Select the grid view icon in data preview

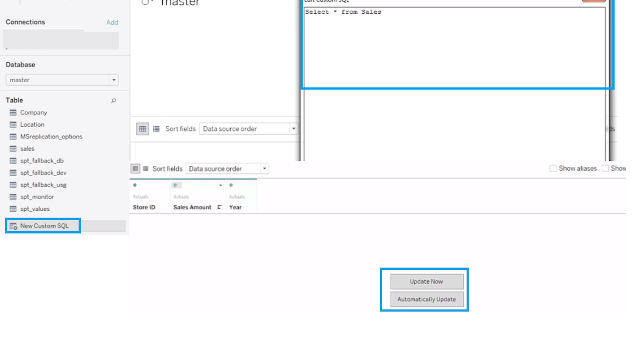click(x=142, y=129)
